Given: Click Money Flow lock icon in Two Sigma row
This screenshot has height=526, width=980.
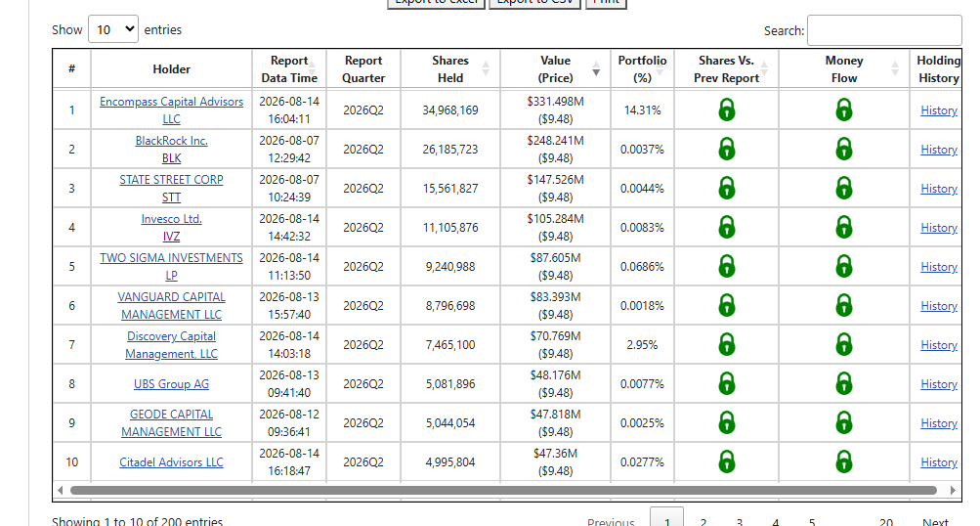Looking at the screenshot, I should point(844,267).
